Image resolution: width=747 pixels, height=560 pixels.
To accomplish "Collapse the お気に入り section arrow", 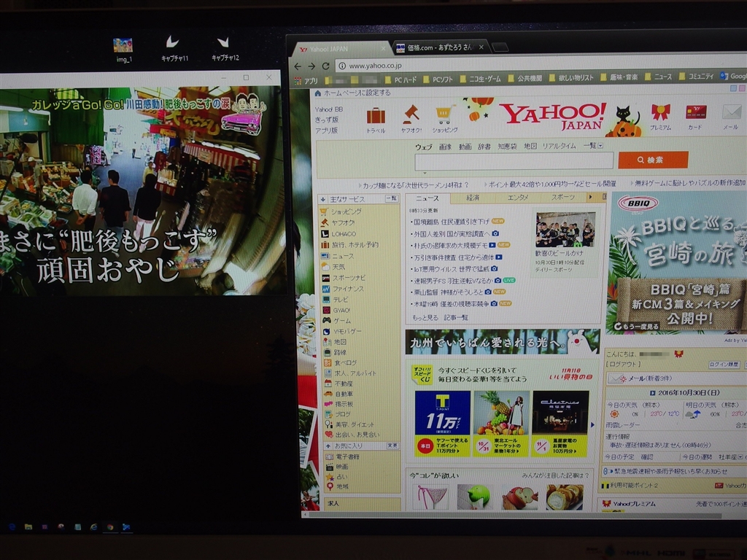I will pyautogui.click(x=328, y=446).
